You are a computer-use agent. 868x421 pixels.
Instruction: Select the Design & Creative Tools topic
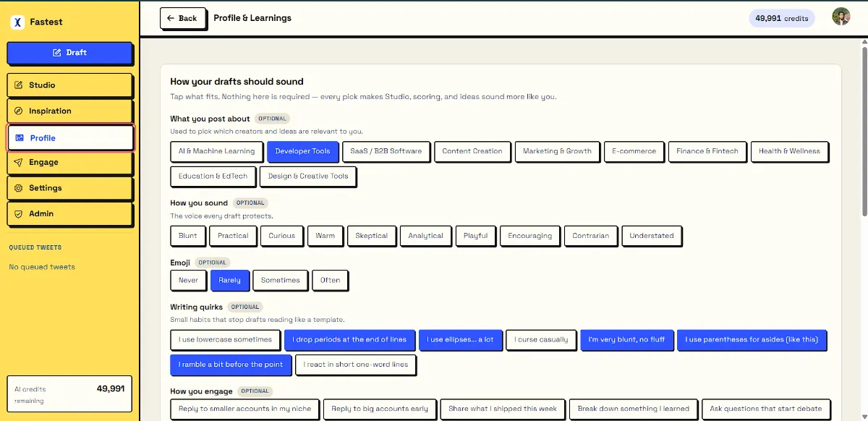(x=308, y=177)
